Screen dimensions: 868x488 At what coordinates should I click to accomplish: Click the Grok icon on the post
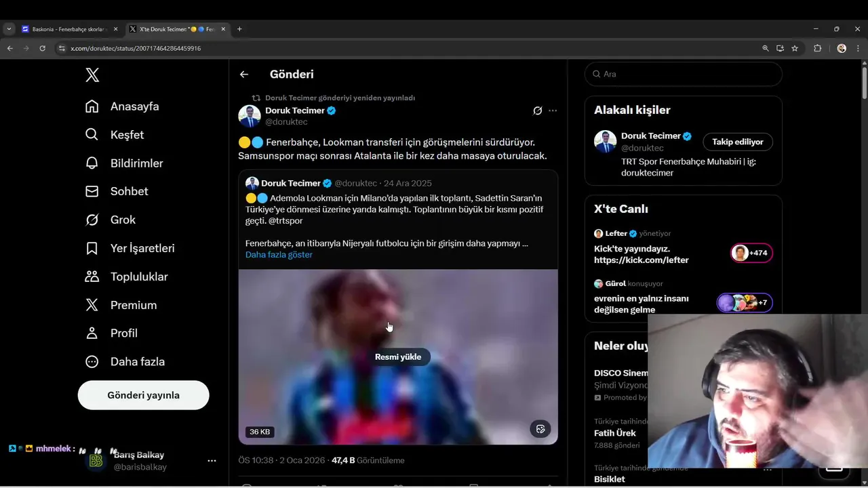(538, 110)
